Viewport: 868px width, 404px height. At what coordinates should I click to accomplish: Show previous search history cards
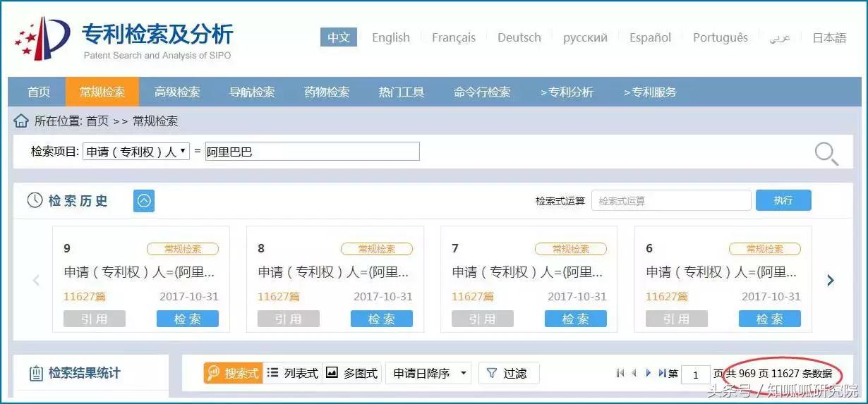click(x=36, y=280)
